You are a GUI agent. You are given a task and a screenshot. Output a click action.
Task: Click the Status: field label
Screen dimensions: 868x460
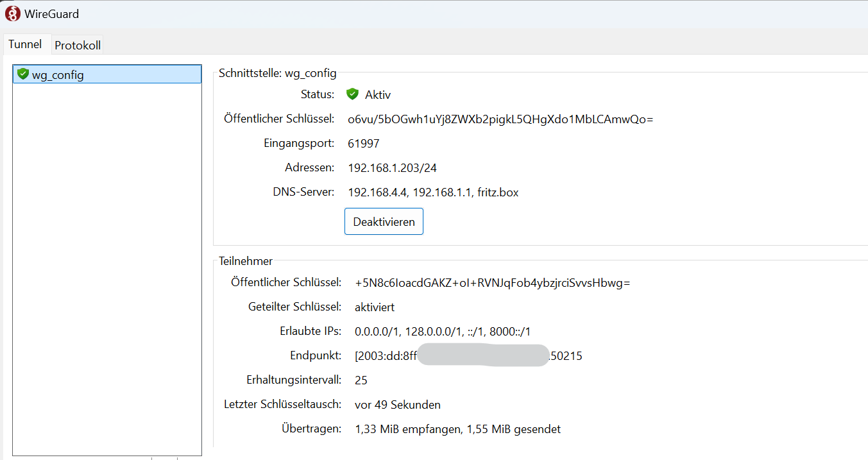318,95
